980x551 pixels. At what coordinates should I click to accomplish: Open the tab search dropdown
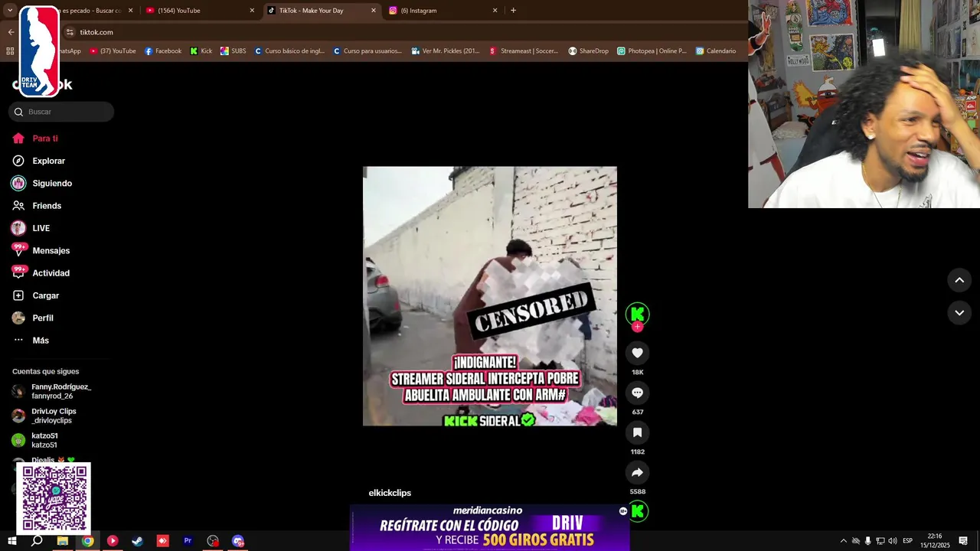pos(10,11)
